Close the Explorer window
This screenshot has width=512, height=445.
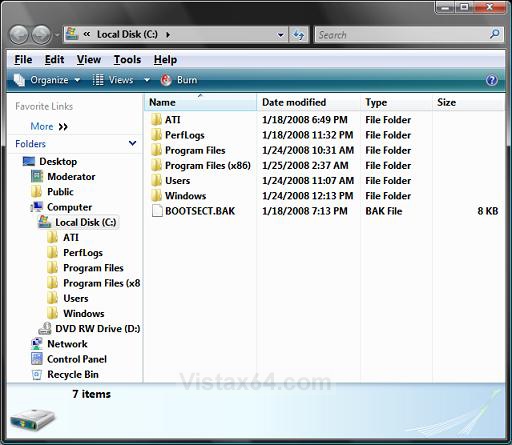[x=489, y=7]
